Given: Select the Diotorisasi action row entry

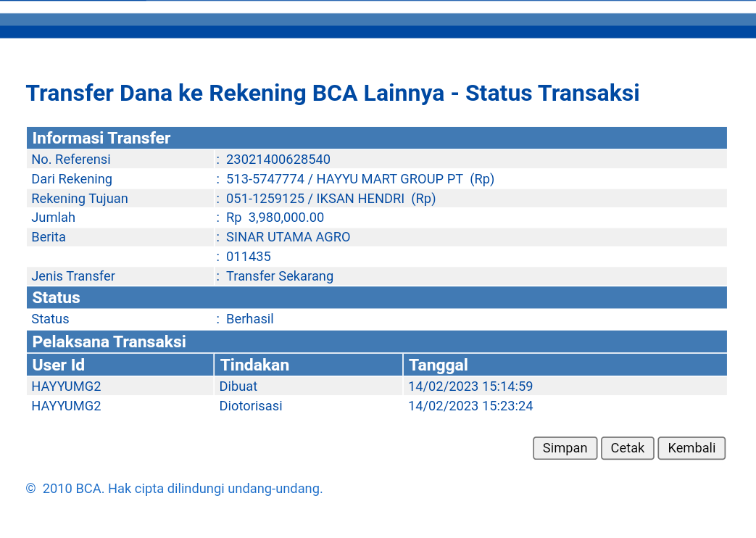Looking at the screenshot, I should (251, 406).
